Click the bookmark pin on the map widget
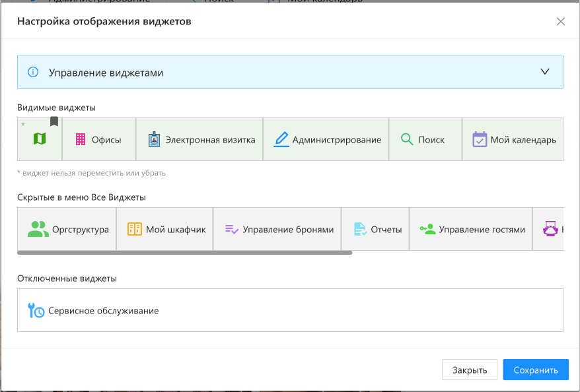The width and height of the screenshot is (580, 392). click(x=54, y=121)
